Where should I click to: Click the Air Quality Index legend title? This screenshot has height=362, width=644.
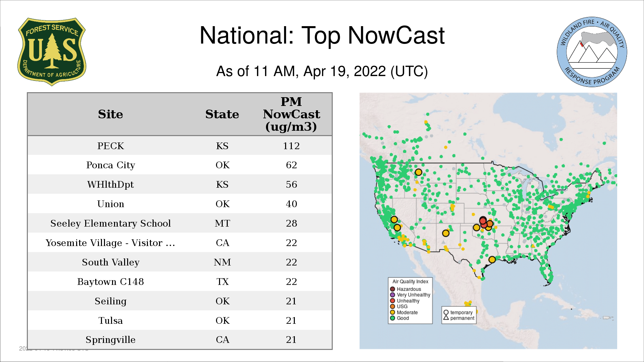[410, 282]
